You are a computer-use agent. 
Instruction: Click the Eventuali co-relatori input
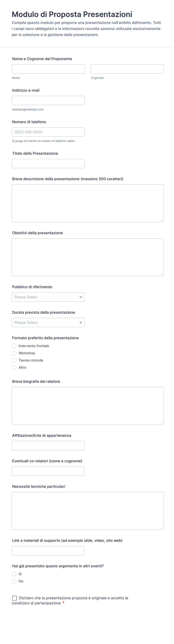click(48, 471)
